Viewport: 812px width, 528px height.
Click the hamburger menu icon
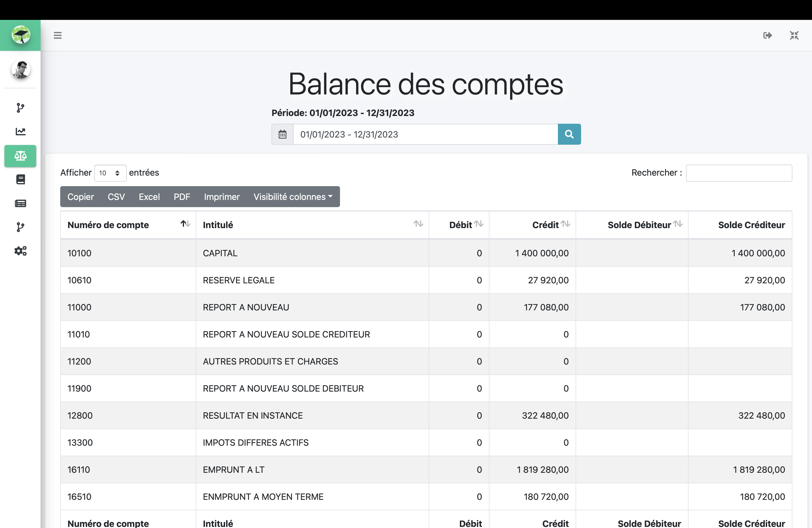click(x=58, y=35)
